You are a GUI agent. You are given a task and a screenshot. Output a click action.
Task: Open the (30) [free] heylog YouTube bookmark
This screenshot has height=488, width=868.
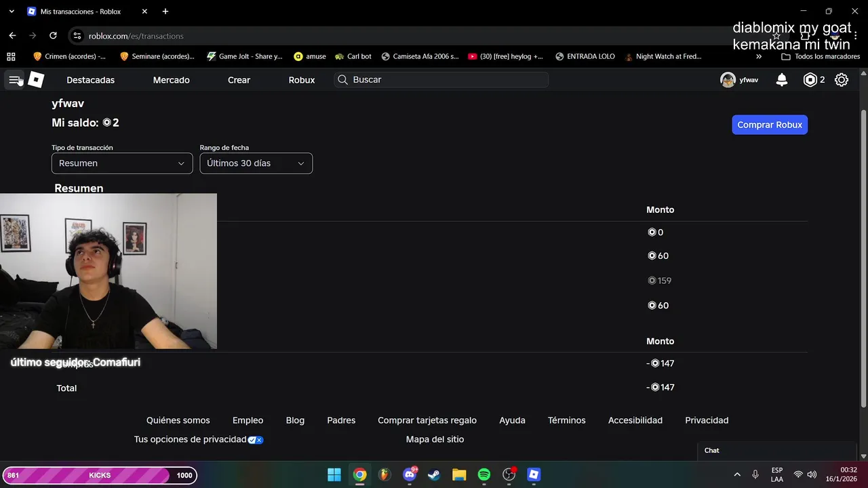coord(506,56)
